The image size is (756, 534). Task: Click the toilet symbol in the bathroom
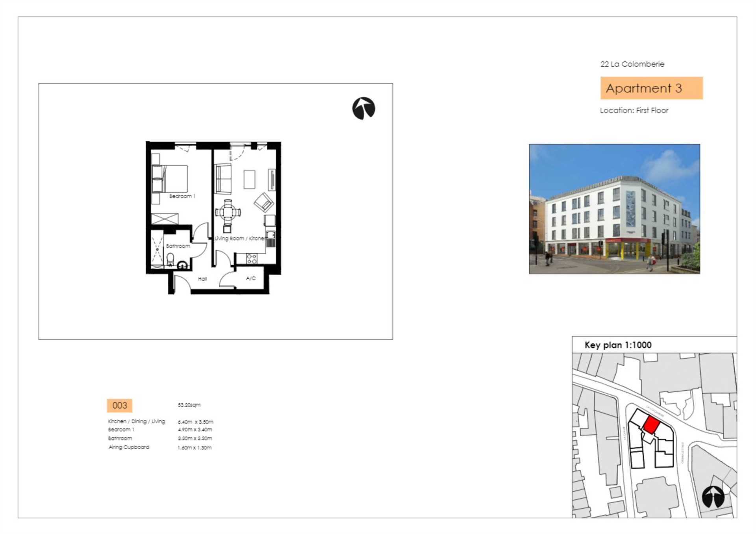click(170, 259)
